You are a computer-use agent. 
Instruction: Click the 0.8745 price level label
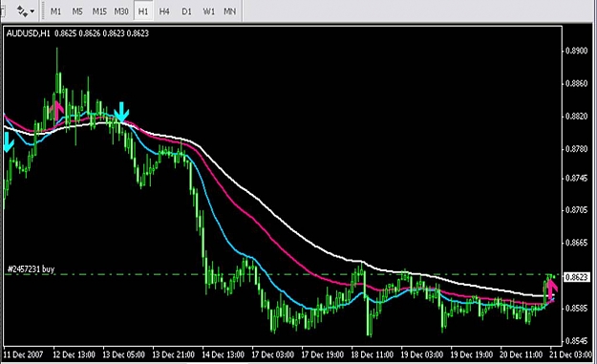coord(576,178)
